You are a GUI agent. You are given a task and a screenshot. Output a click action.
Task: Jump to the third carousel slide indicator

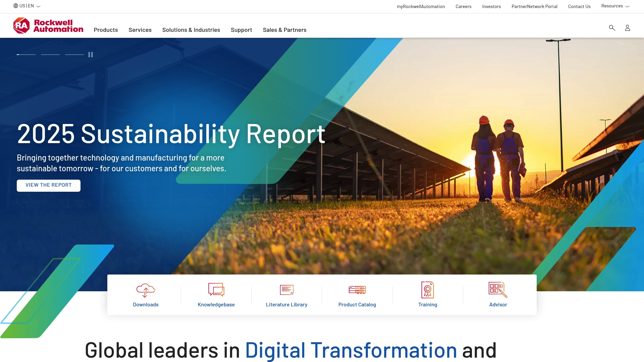(74, 55)
